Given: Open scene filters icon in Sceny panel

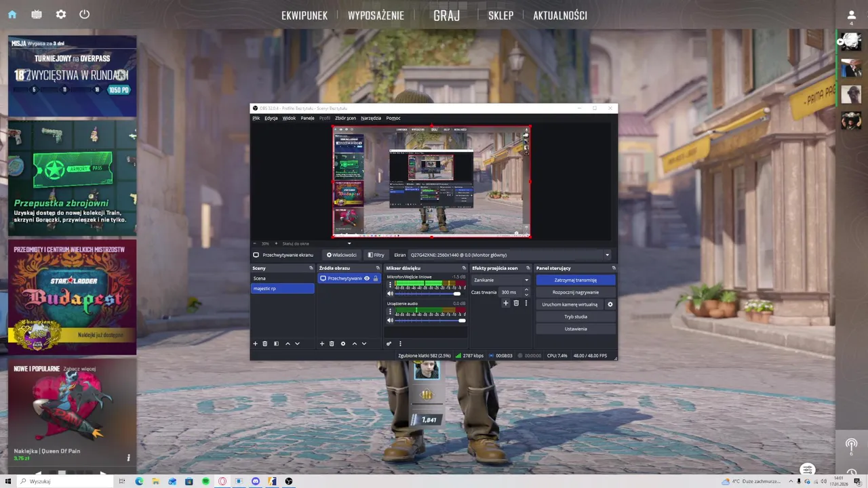Looking at the screenshot, I should (276, 344).
